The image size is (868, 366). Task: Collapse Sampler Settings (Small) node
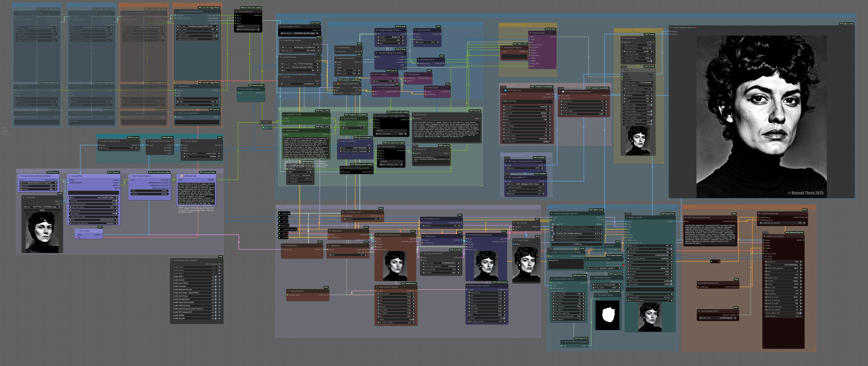377,30
